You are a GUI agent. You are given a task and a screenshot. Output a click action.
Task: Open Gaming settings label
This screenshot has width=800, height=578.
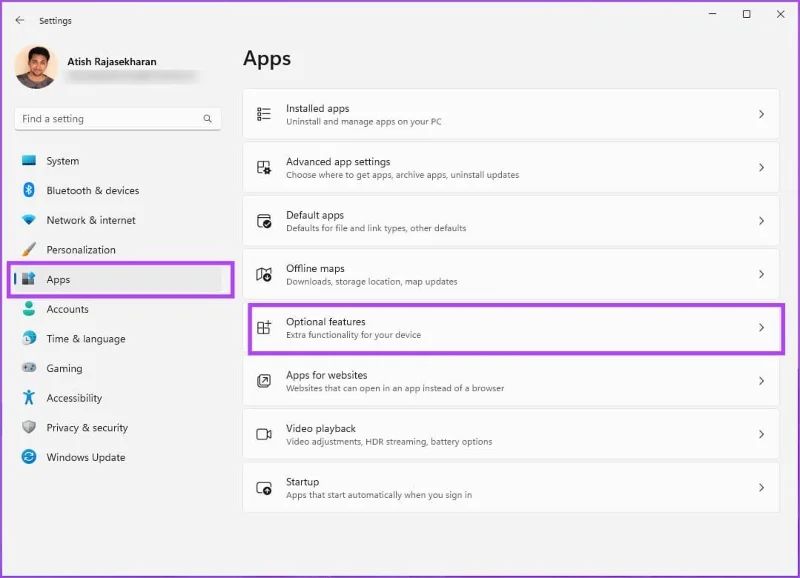(x=64, y=368)
